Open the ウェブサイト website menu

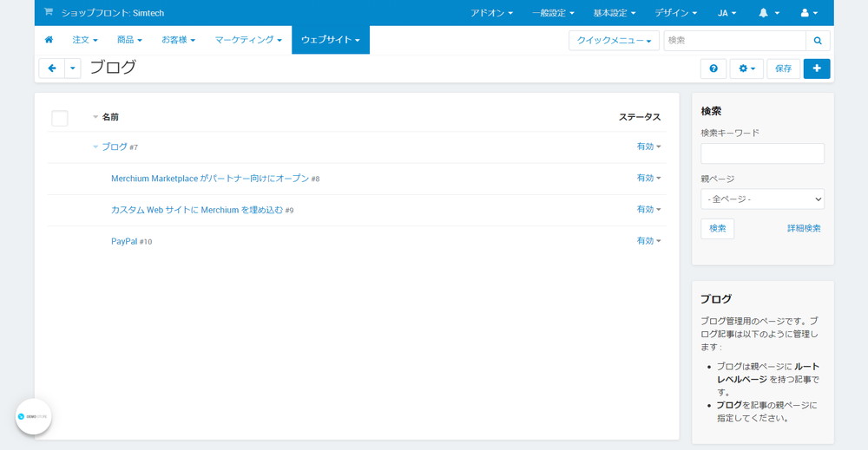coord(331,40)
